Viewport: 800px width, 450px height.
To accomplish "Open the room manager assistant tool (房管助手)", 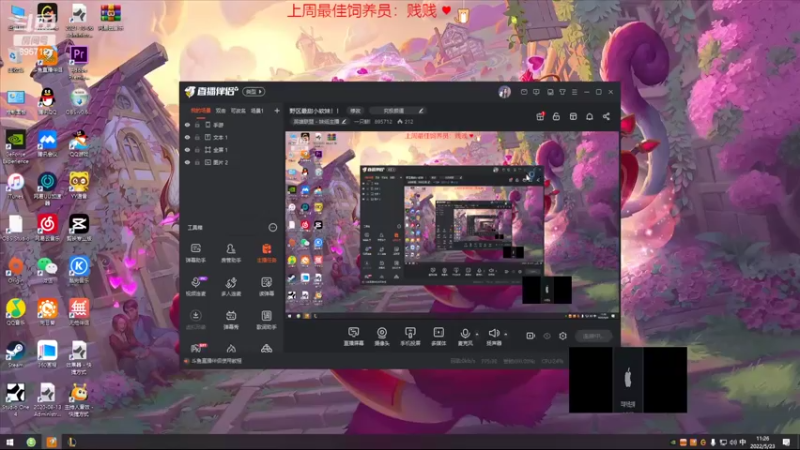I will 231,253.
